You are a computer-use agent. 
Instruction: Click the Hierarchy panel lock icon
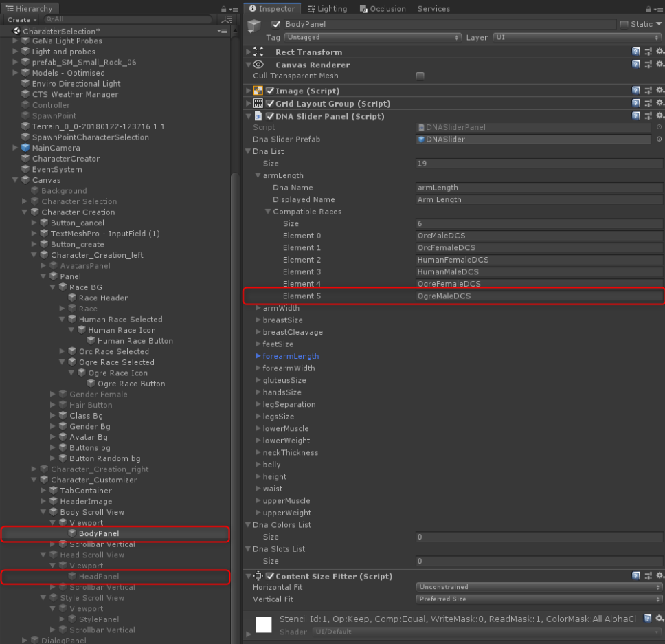(224, 10)
